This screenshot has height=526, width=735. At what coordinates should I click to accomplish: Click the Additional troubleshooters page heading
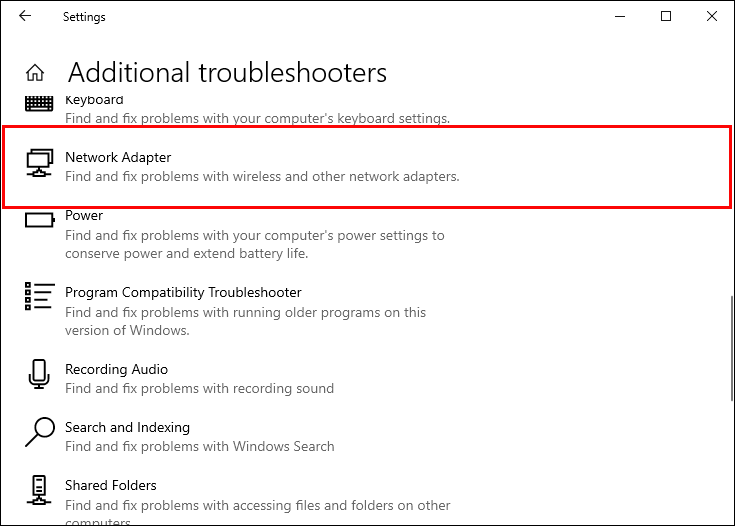tap(227, 73)
